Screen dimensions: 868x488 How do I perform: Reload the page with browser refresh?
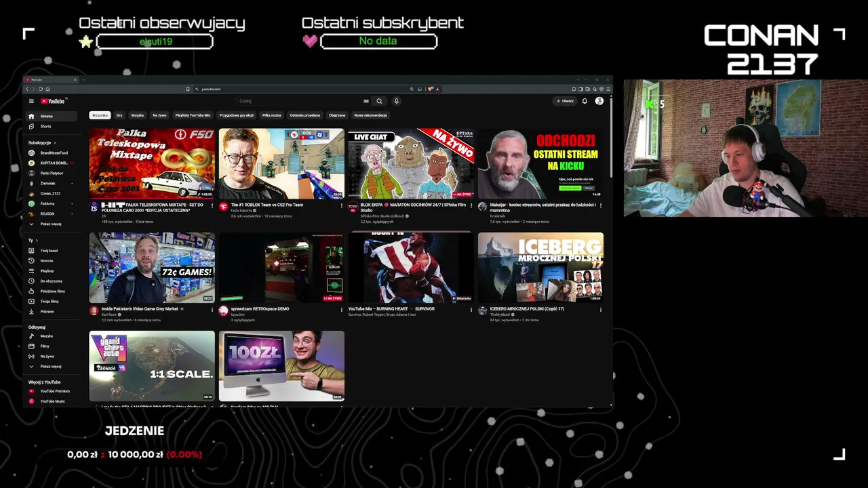(x=41, y=89)
